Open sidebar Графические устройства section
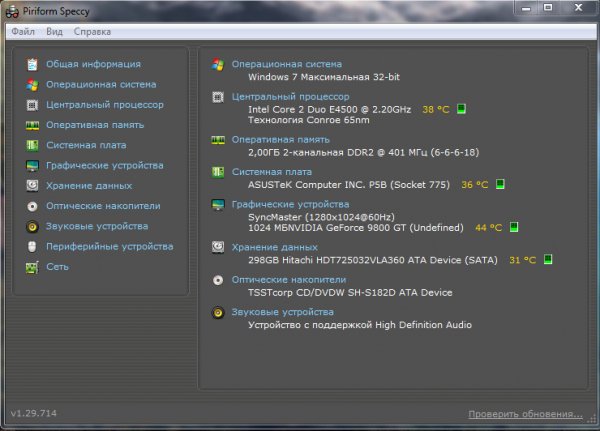Viewport: 600px width, 431px height. [105, 166]
